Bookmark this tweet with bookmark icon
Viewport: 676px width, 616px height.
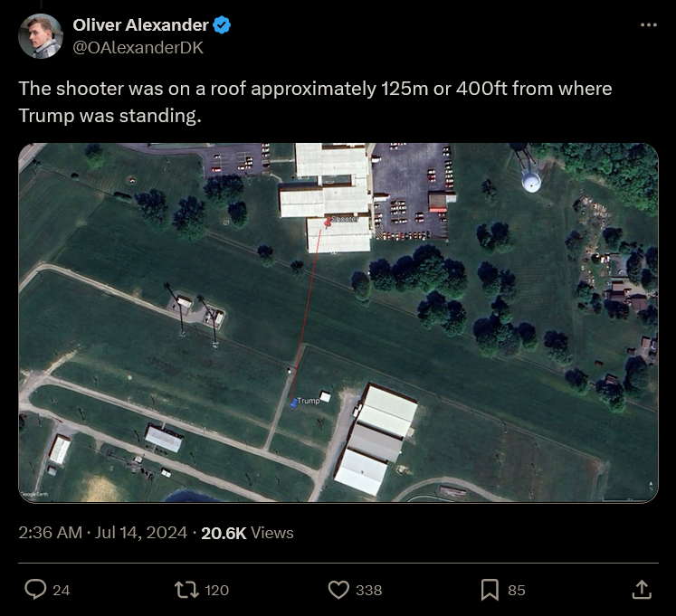pos(490,590)
